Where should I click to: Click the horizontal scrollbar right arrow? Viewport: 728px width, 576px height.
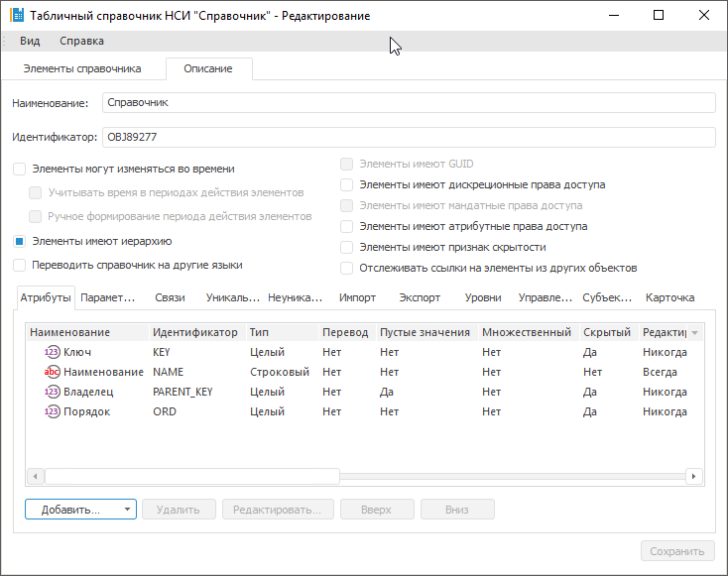(695, 477)
